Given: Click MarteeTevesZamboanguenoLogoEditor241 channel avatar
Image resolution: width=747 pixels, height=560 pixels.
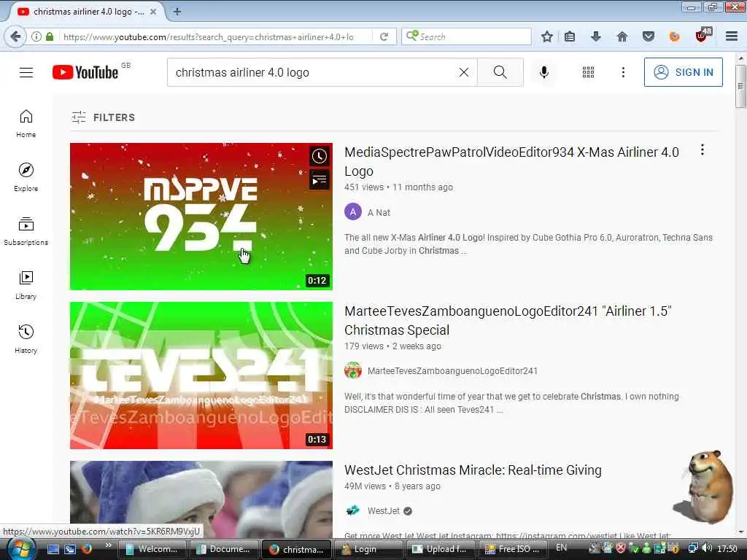Looking at the screenshot, I should pyautogui.click(x=353, y=370).
